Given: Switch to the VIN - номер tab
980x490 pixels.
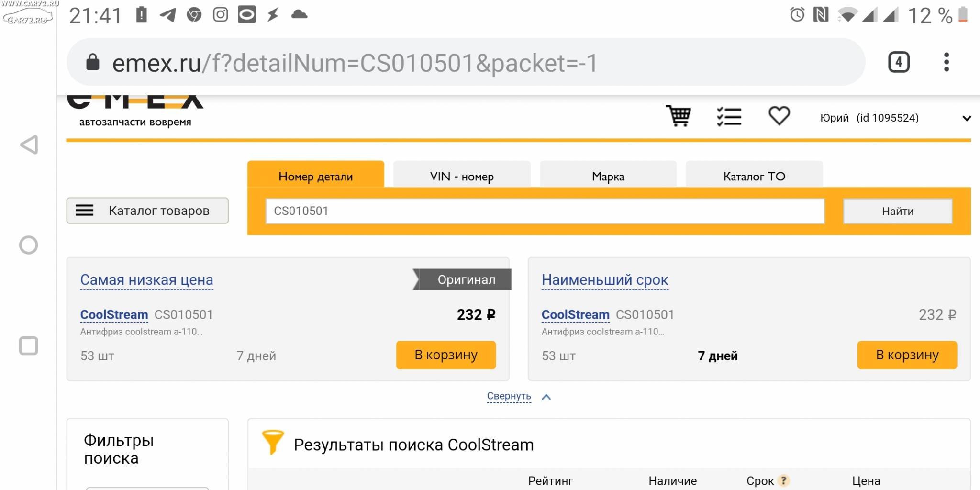Looking at the screenshot, I should click(x=462, y=175).
